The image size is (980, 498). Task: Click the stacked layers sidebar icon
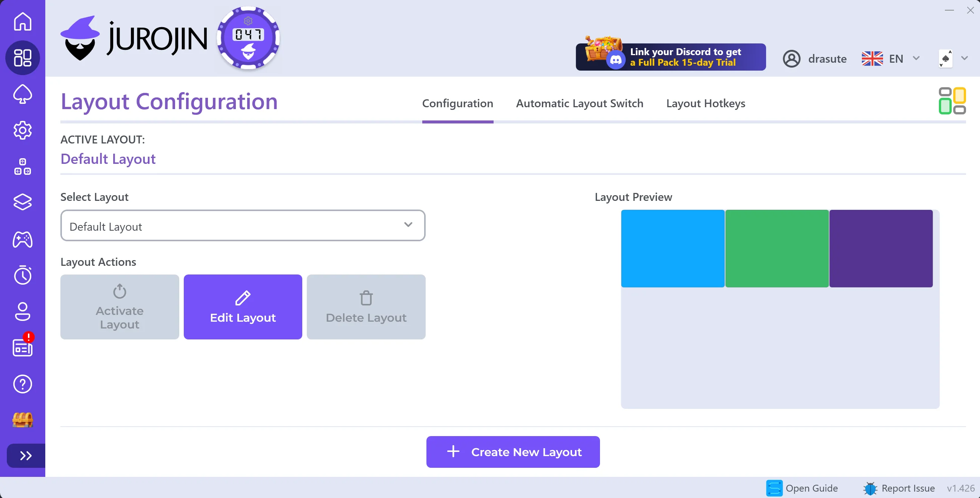[x=22, y=202]
